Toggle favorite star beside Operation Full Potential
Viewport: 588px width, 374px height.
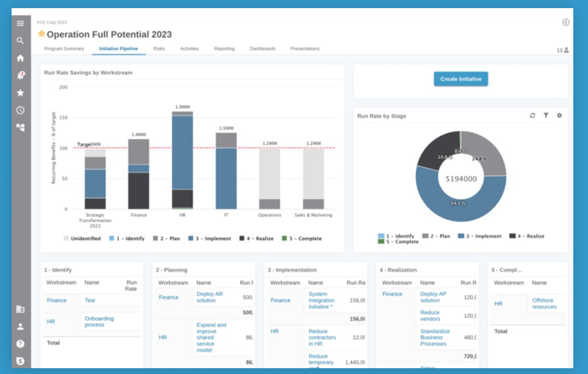[x=41, y=34]
